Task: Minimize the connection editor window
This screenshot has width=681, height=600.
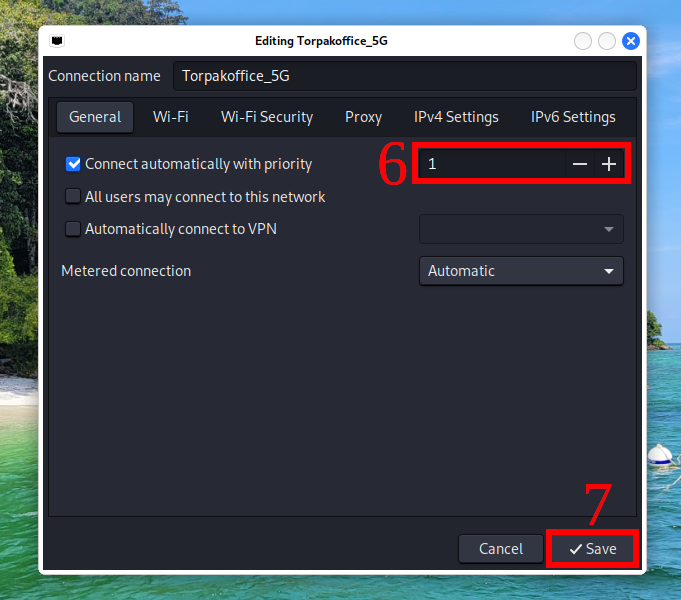Action: click(583, 41)
